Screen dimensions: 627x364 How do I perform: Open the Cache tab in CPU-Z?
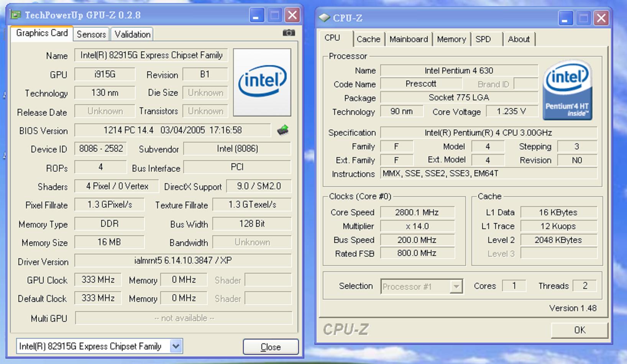(368, 39)
